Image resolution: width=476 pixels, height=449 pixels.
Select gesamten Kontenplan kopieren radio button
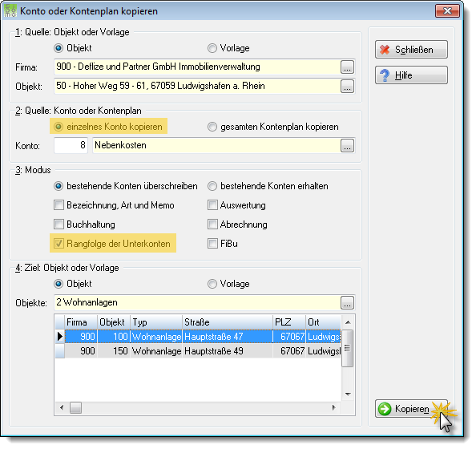[212, 127]
